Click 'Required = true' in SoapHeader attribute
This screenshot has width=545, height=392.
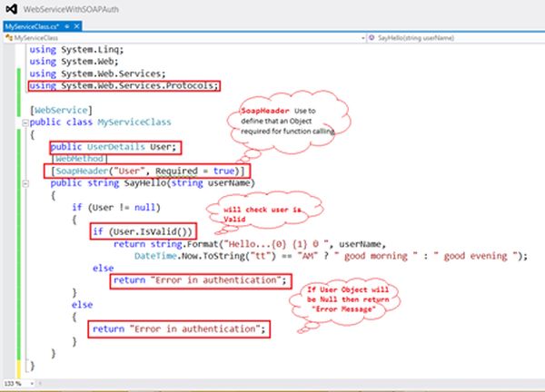195,171
